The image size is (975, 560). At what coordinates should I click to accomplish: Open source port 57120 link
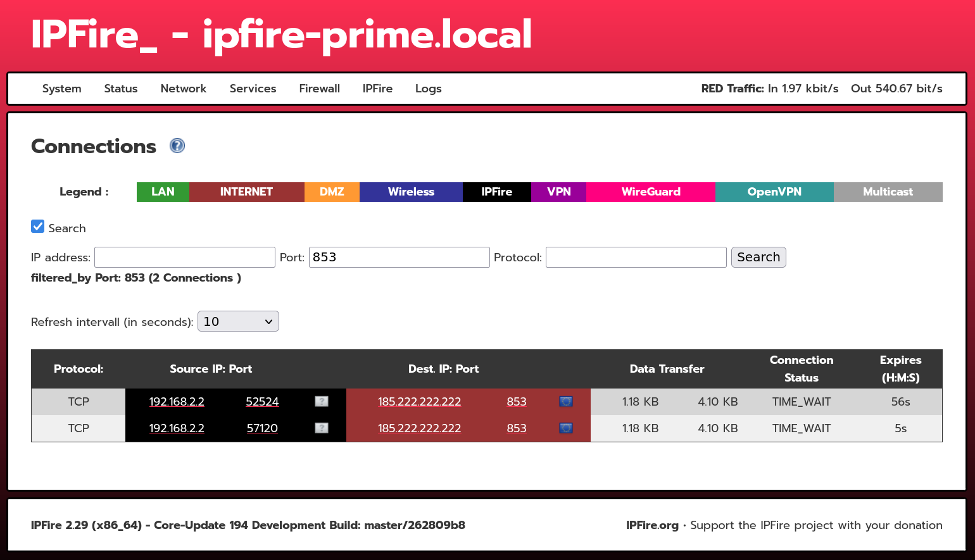pos(262,428)
